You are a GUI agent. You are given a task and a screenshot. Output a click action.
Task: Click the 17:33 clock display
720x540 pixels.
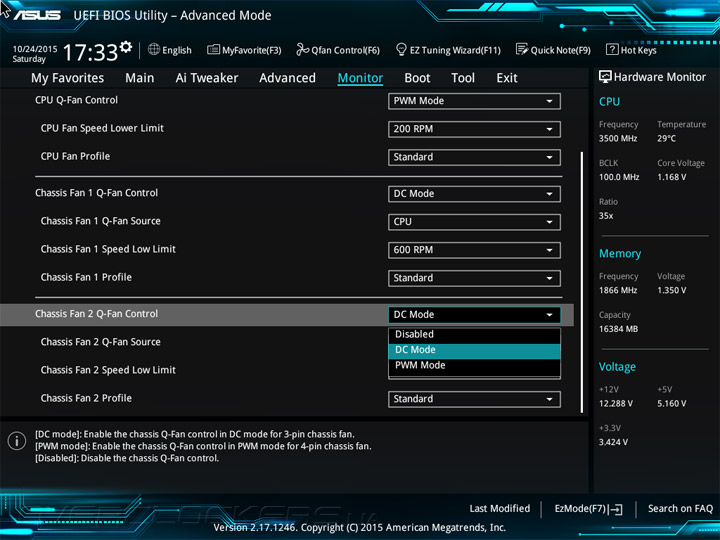coord(90,52)
